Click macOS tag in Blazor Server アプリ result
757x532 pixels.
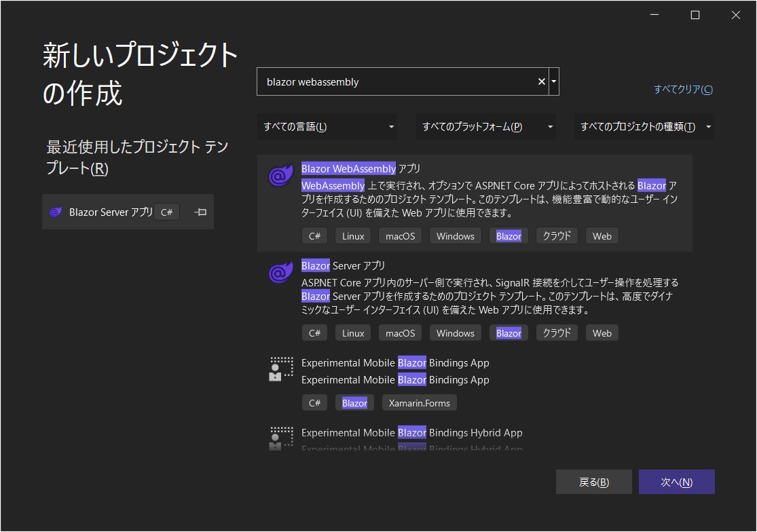[x=400, y=332]
